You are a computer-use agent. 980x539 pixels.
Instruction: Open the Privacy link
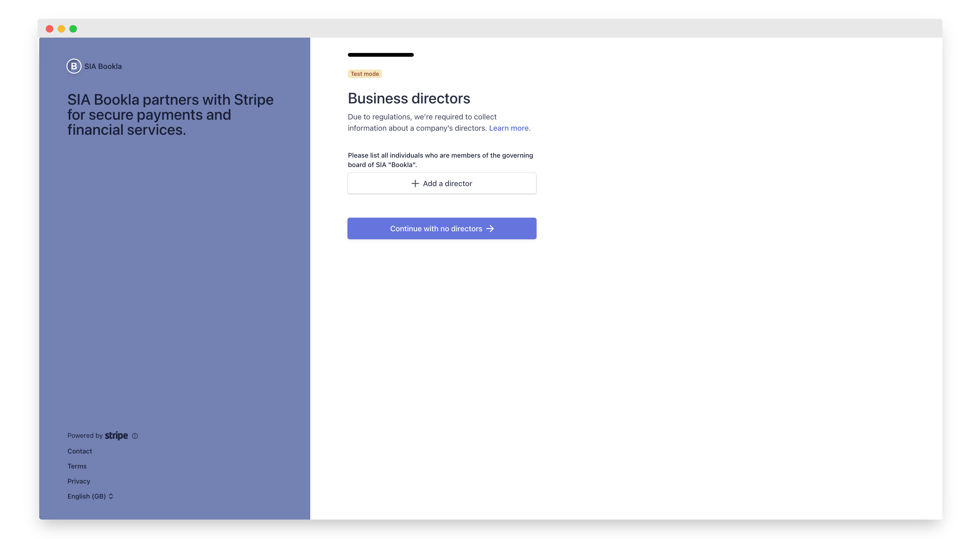[x=79, y=481]
